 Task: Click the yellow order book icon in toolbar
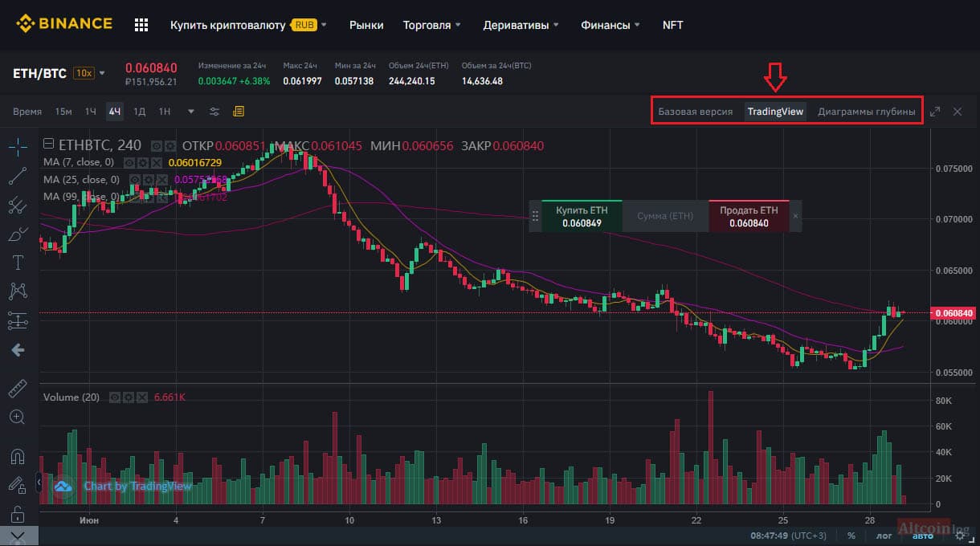[x=239, y=112]
